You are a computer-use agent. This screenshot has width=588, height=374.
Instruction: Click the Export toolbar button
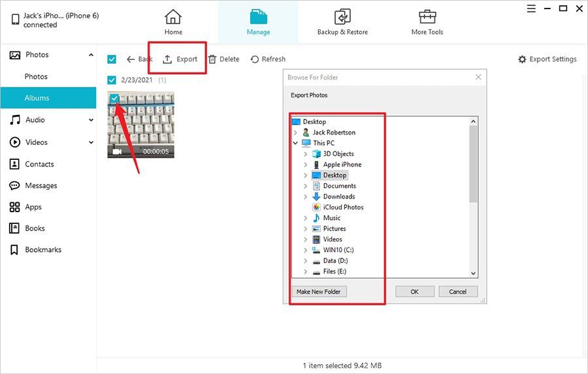[x=180, y=59]
